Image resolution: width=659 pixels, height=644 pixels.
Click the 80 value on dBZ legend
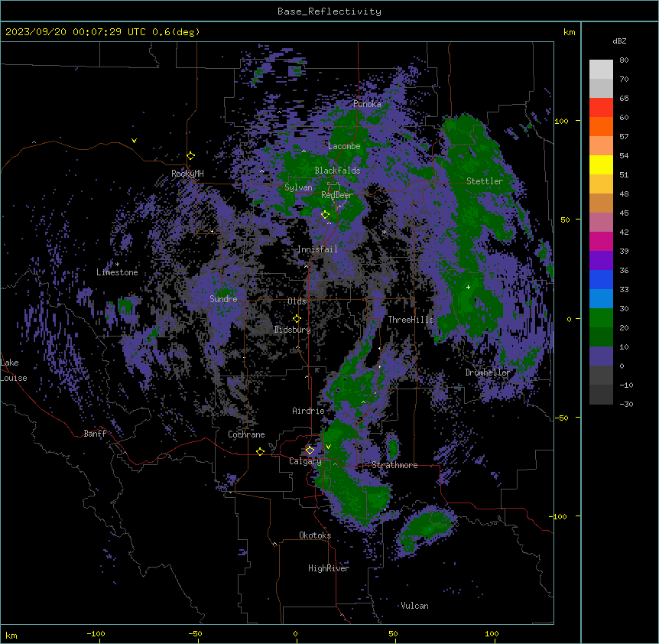click(x=624, y=60)
